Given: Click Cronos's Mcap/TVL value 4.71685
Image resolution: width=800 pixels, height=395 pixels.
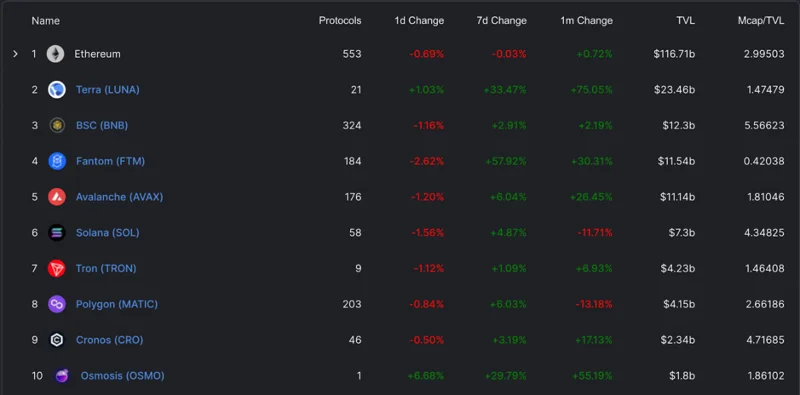Looking at the screenshot, I should (764, 340).
